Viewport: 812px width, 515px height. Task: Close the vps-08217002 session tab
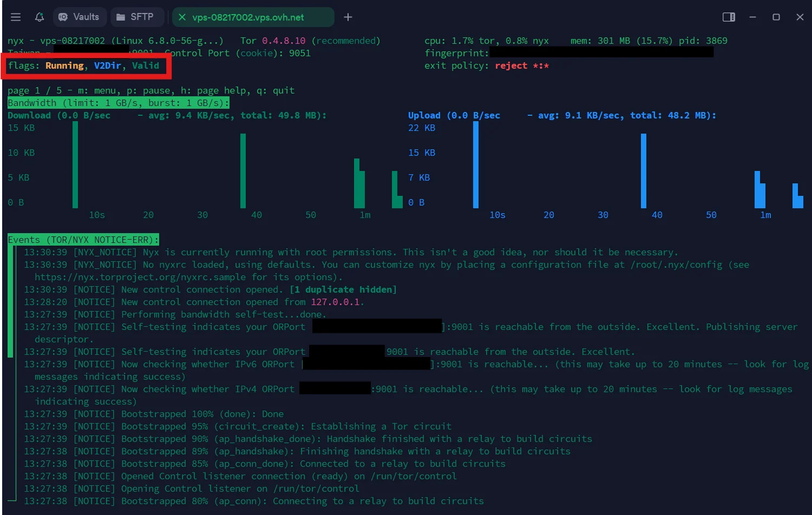point(182,17)
